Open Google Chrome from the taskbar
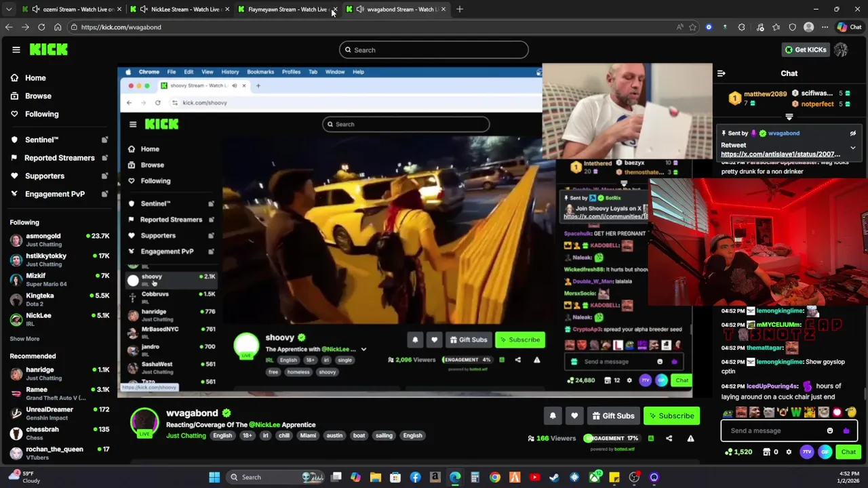Image resolution: width=868 pixels, height=488 pixels. [x=495, y=477]
